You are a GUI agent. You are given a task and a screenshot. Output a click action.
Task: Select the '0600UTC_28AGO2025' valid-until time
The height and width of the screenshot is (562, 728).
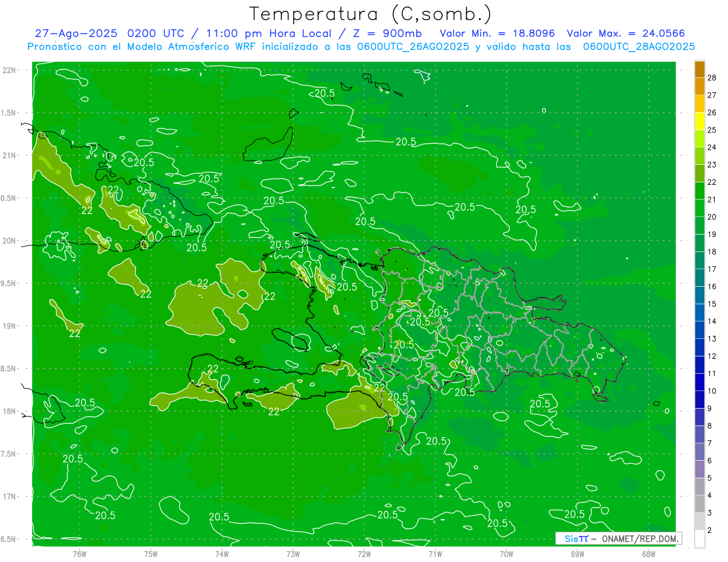639,47
